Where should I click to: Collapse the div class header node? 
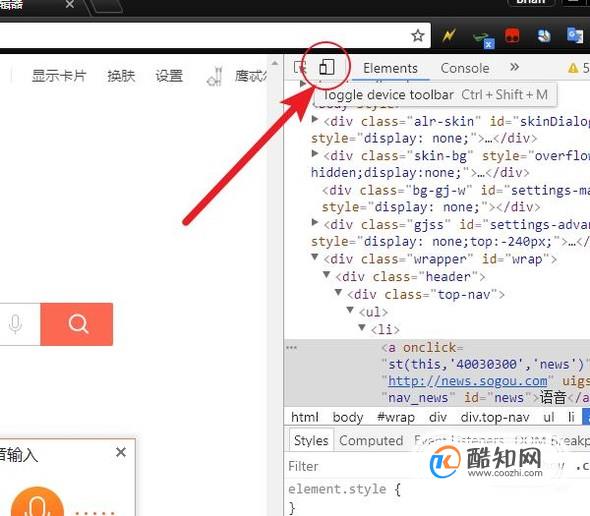click(327, 274)
